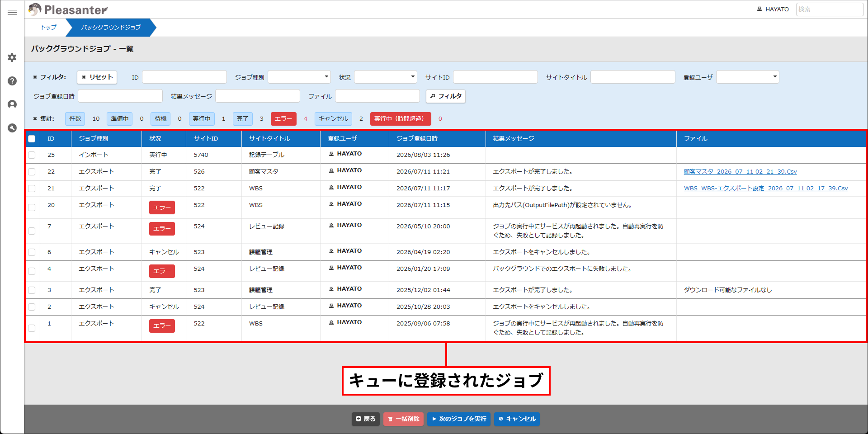
Task: Click the ファイル filter input field
Action: click(x=377, y=96)
